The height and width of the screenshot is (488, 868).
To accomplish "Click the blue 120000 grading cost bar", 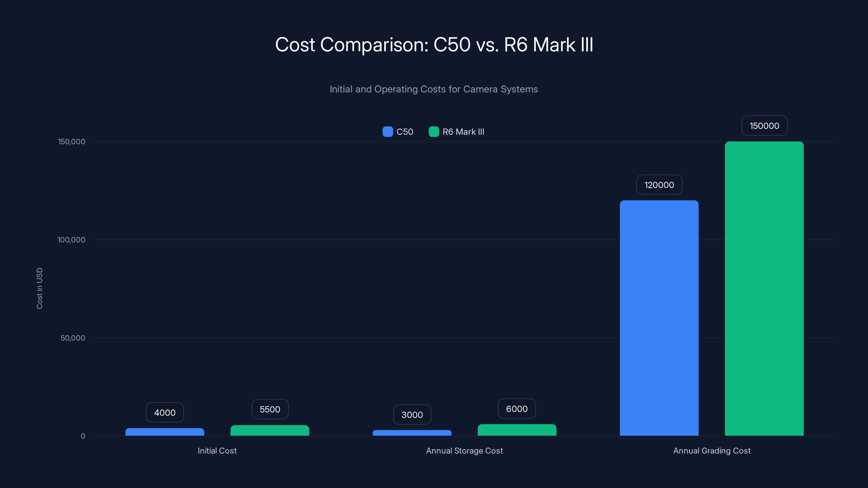I will [x=659, y=320].
